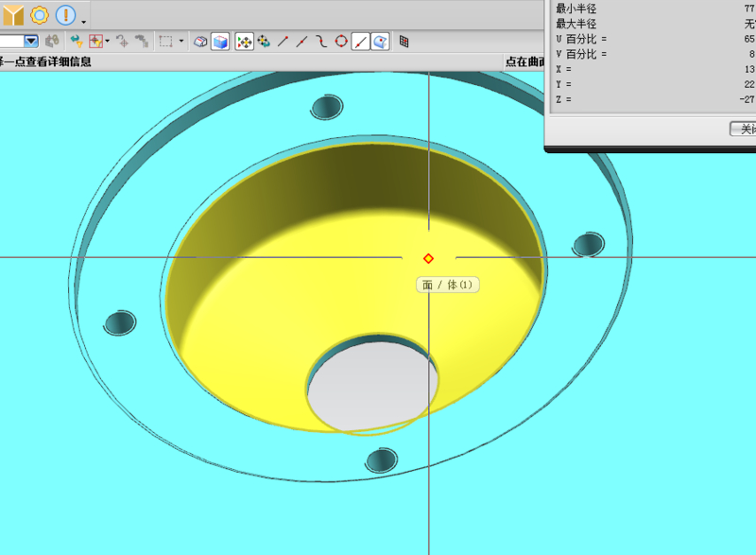This screenshot has width=756, height=555.
Task: Enable midpoint snap on line
Action: (x=301, y=42)
